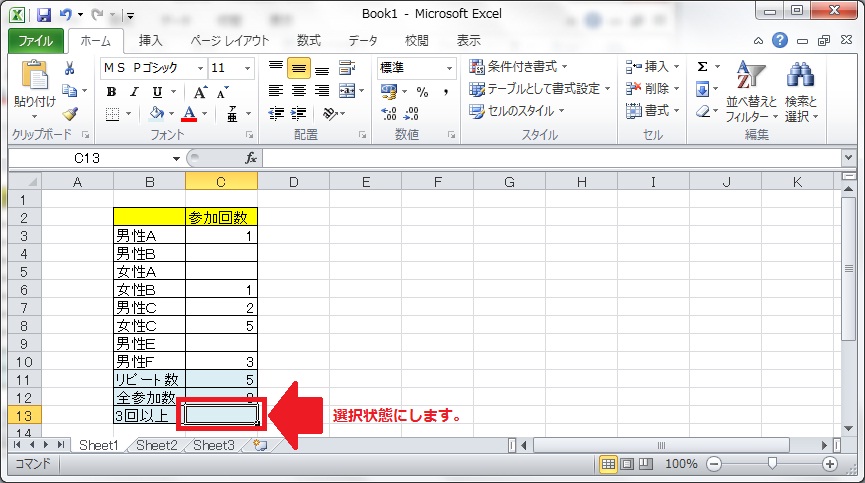Click the Insert cells button
Screen dimensions: 865x483
[x=652, y=67]
